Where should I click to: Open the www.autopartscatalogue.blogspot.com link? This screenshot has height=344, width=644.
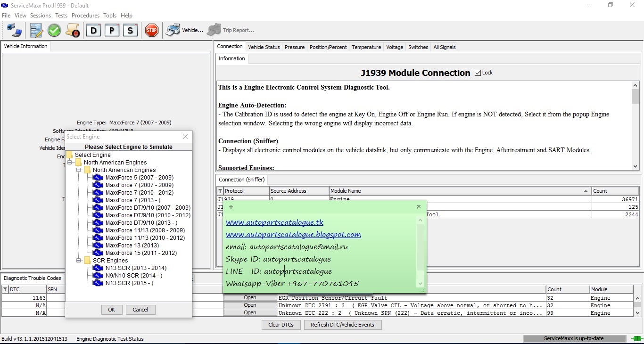coord(293,235)
